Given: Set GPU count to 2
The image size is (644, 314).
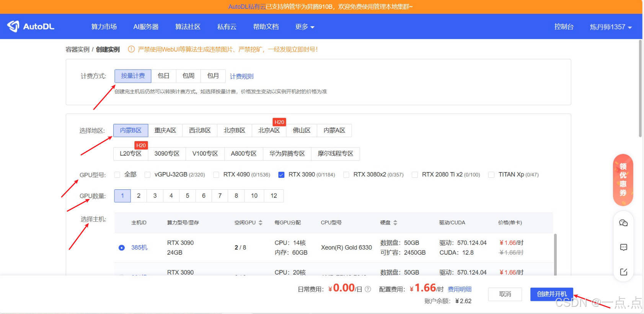Looking at the screenshot, I should pyautogui.click(x=139, y=196).
